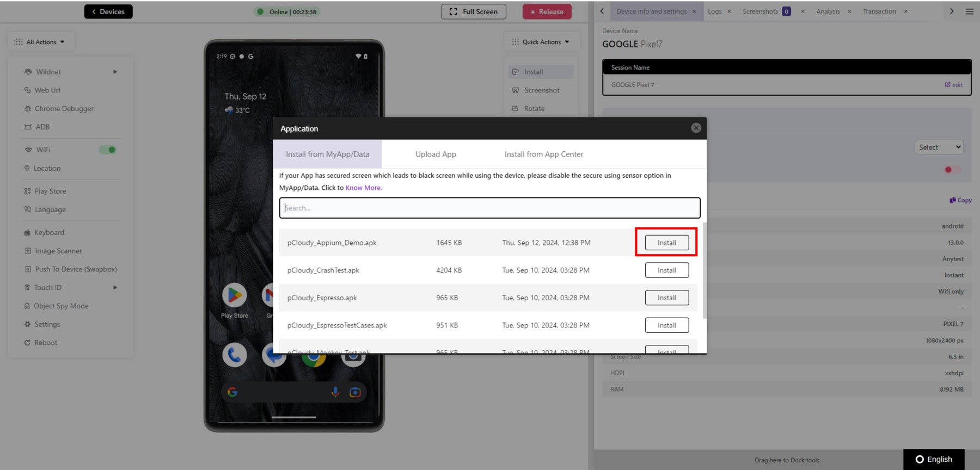Close the Analysis tab

pyautogui.click(x=849, y=11)
